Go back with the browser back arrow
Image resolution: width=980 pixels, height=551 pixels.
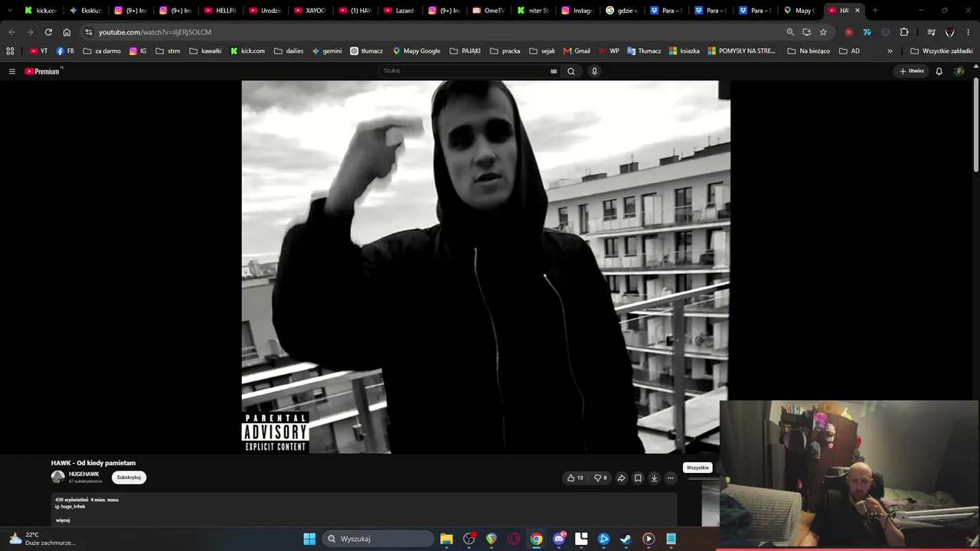click(11, 32)
